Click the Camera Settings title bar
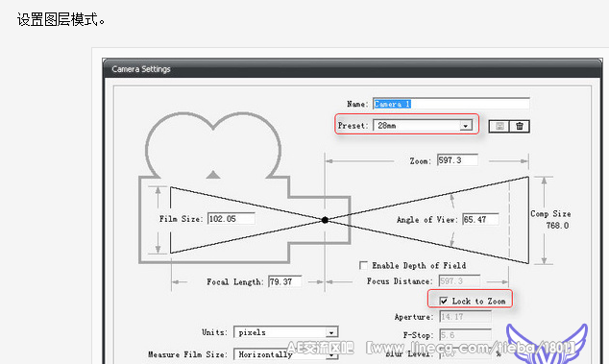This screenshot has height=364, width=609. 353,69
